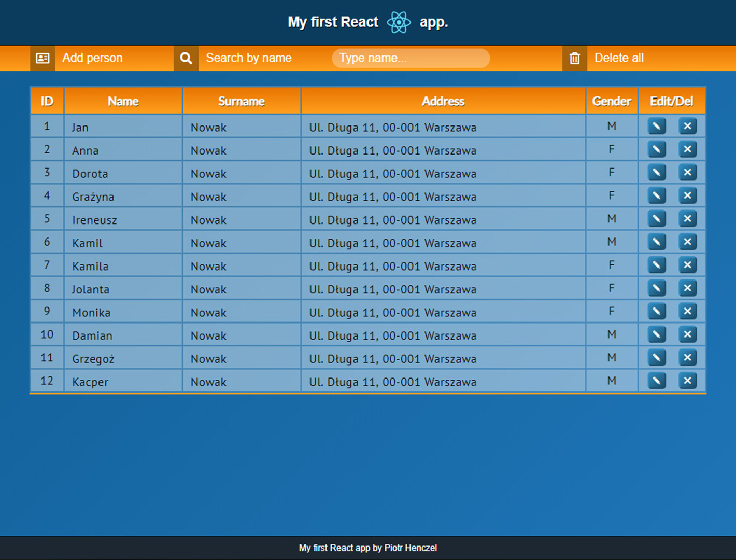Delete Kacper's entry with the X icon
Viewport: 736px width, 560px height.
tap(687, 381)
